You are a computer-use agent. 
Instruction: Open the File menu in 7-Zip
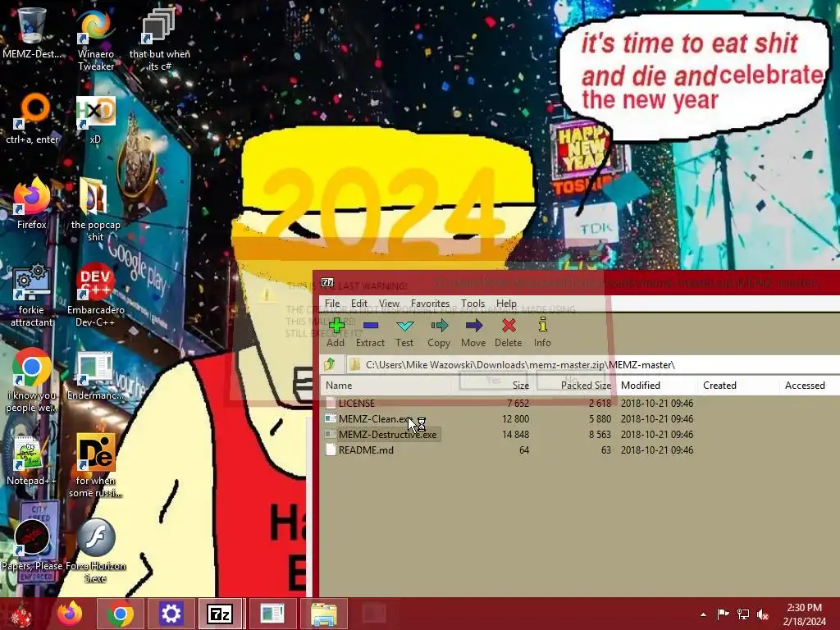[332, 304]
